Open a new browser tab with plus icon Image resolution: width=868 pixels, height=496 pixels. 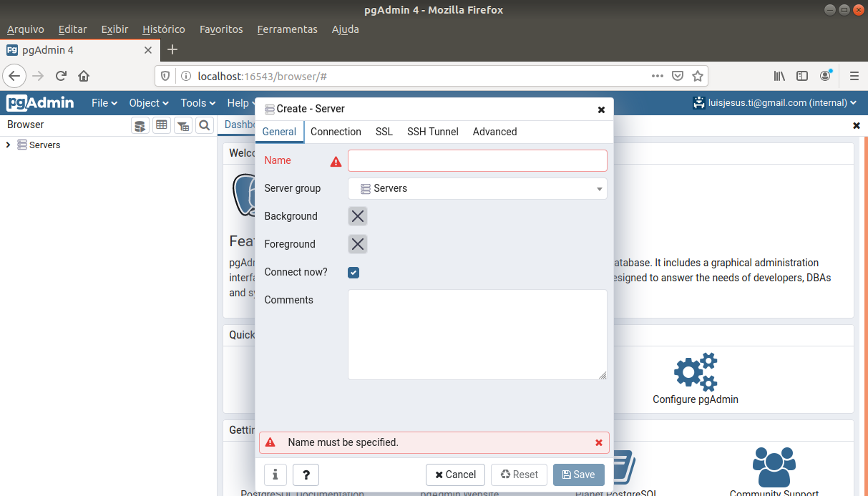click(172, 50)
